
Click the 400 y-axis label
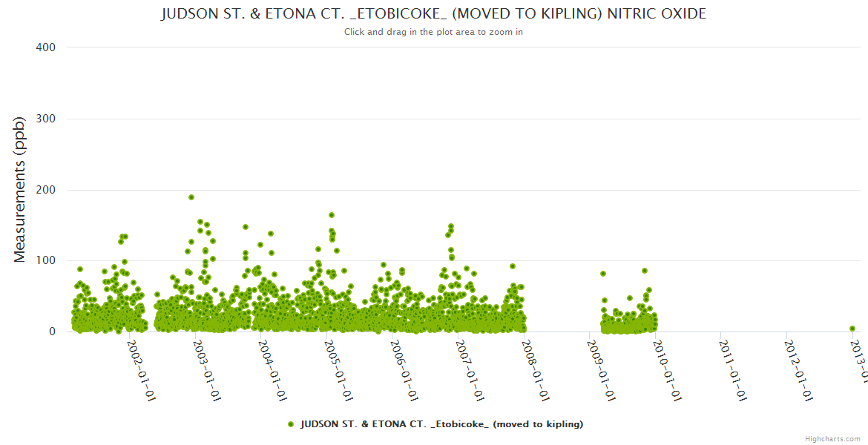(x=46, y=47)
